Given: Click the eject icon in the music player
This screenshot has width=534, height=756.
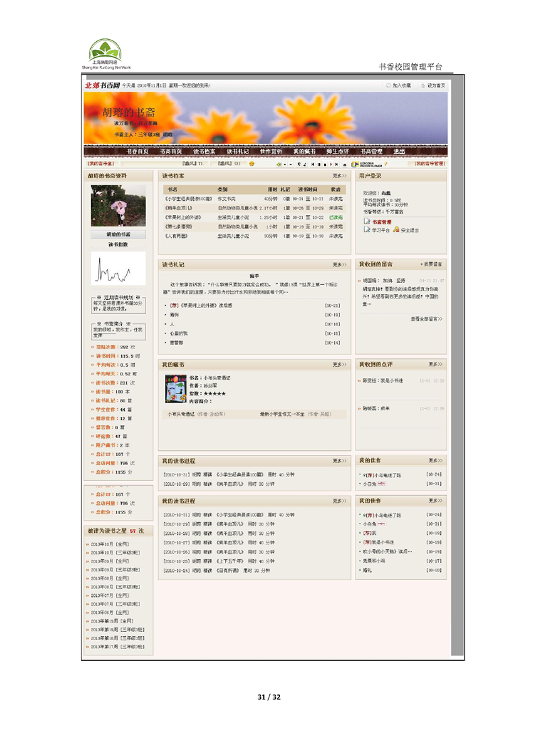Looking at the screenshot, I should tap(345, 164).
